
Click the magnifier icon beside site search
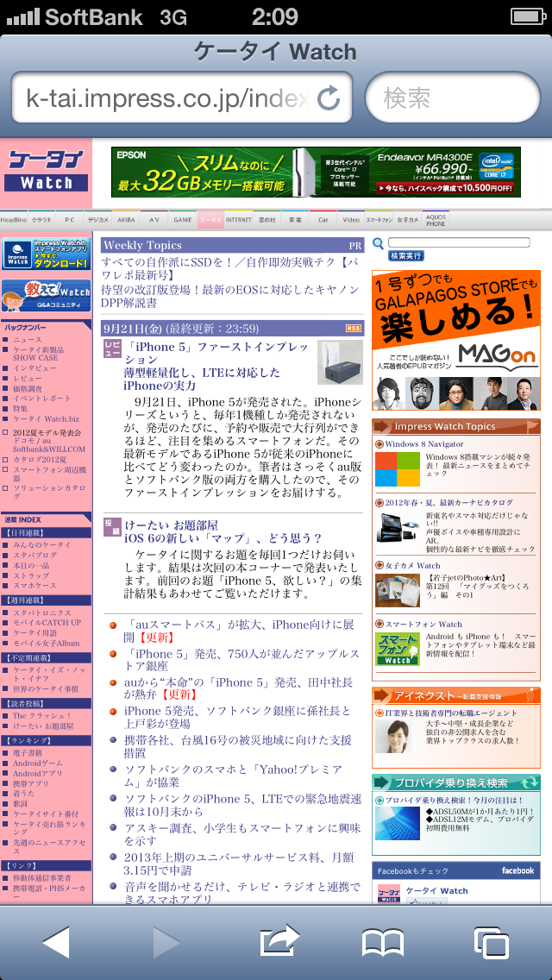(378, 244)
